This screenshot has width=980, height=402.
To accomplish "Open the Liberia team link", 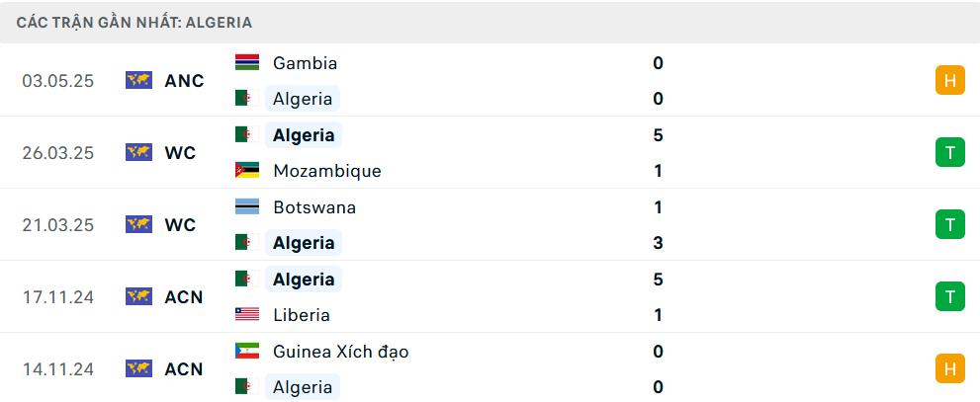I will click(302, 315).
